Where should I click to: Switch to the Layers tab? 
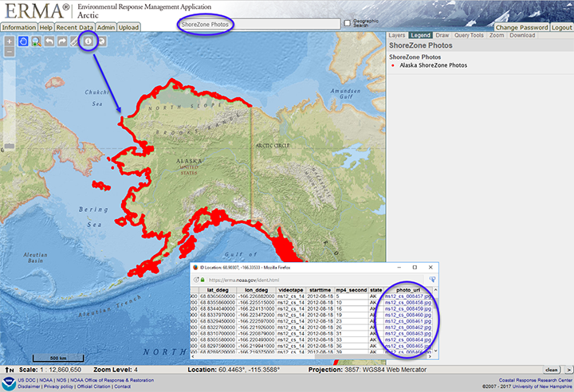(397, 36)
